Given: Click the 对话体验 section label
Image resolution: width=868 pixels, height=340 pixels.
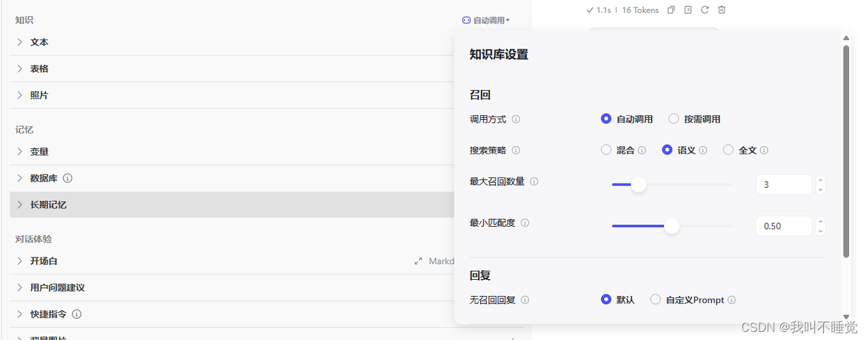Looking at the screenshot, I should pos(33,239).
